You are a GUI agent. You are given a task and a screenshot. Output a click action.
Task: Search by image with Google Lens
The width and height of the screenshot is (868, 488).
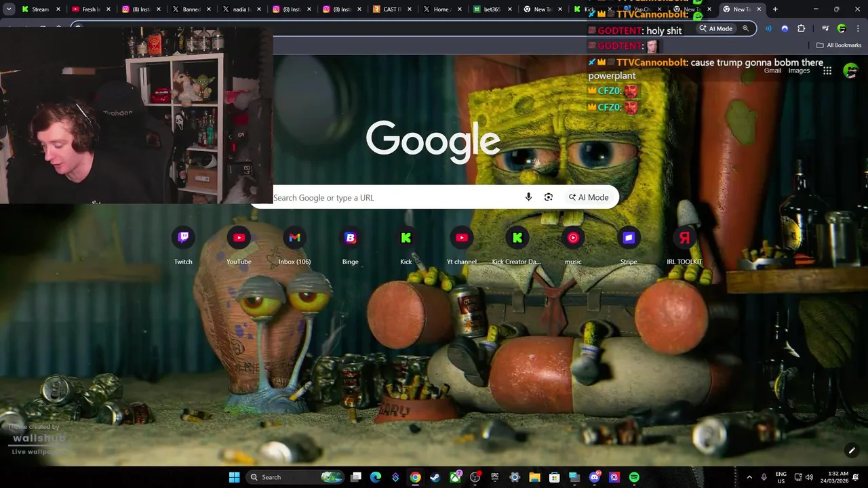pos(549,197)
